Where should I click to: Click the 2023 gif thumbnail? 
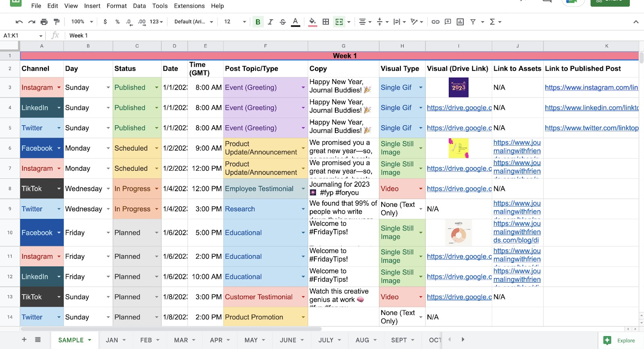458,87
